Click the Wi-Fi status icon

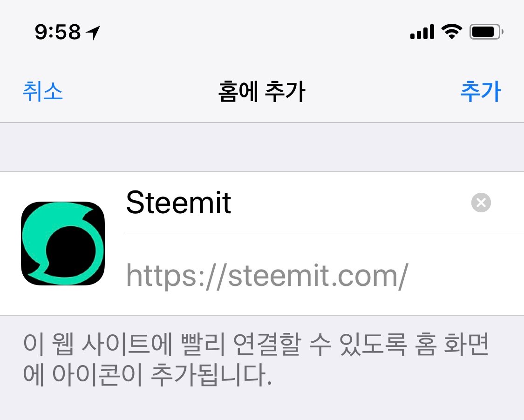(x=451, y=32)
